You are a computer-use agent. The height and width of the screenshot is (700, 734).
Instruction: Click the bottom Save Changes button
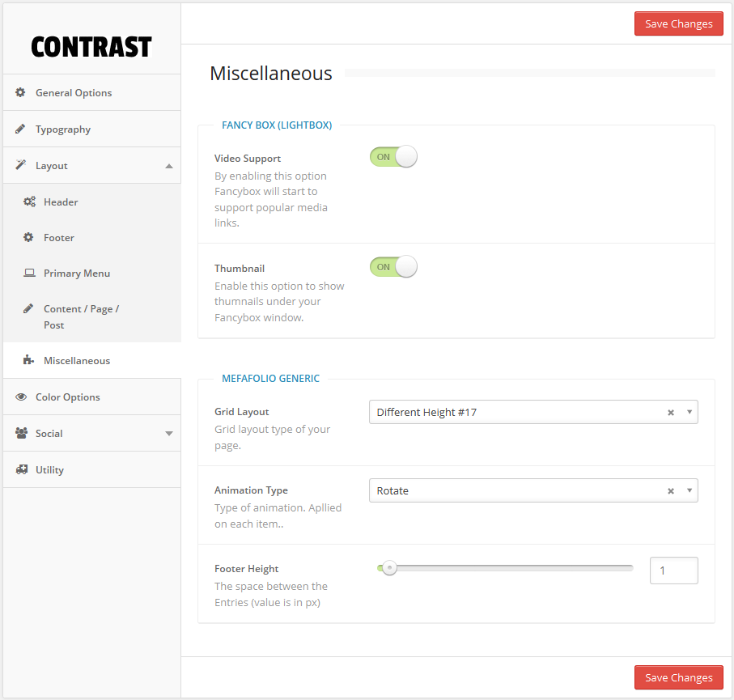(x=678, y=678)
